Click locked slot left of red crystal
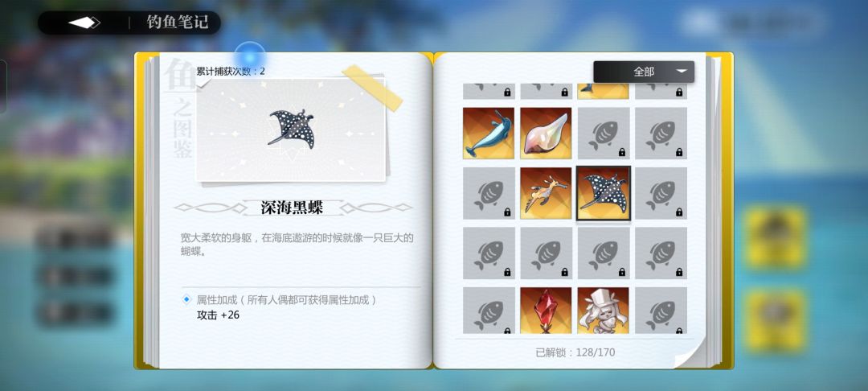The width and height of the screenshot is (868, 391). 489,310
